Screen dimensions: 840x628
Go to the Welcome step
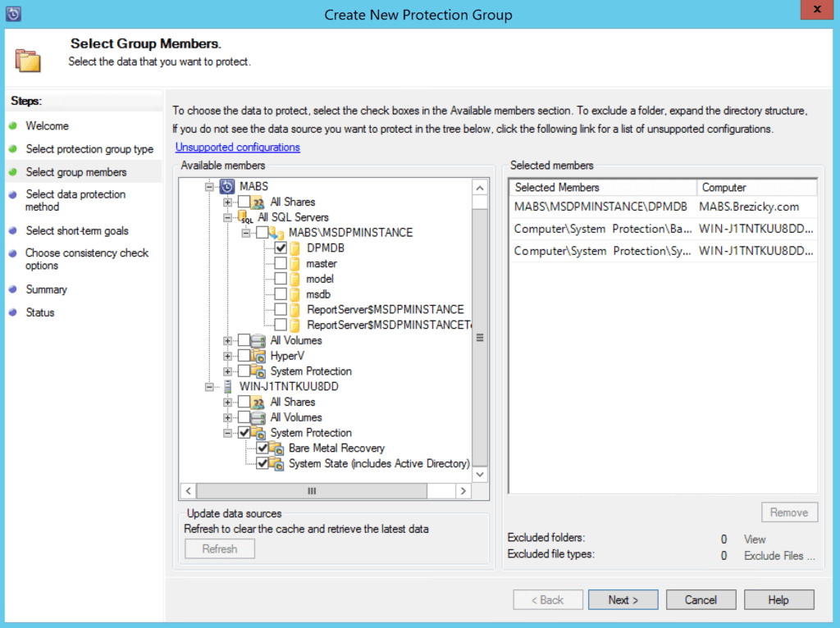[47, 125]
